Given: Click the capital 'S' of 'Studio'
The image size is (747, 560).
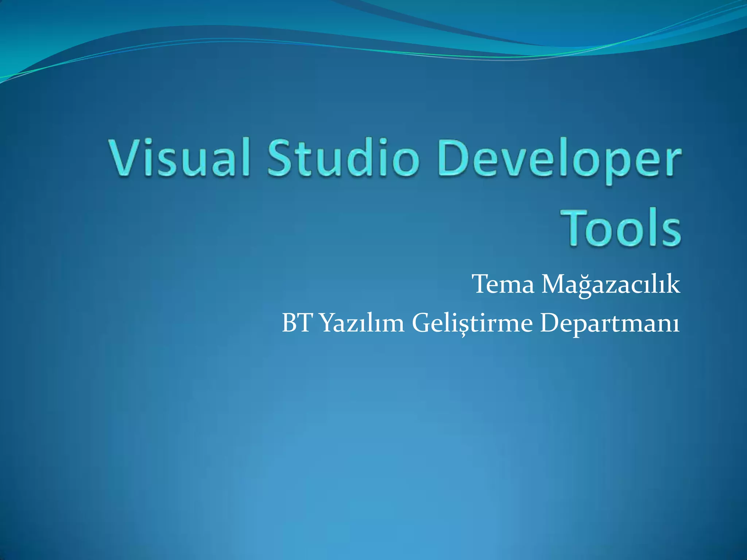Looking at the screenshot, I should click(x=280, y=157).
